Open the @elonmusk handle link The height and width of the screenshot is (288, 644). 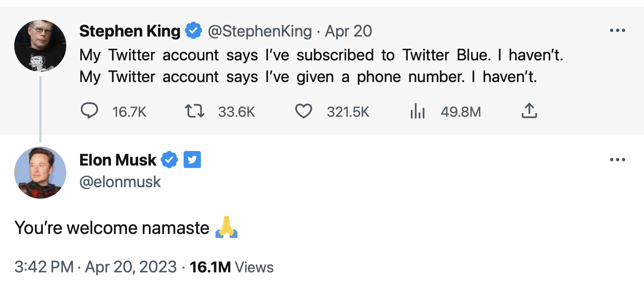click(120, 182)
